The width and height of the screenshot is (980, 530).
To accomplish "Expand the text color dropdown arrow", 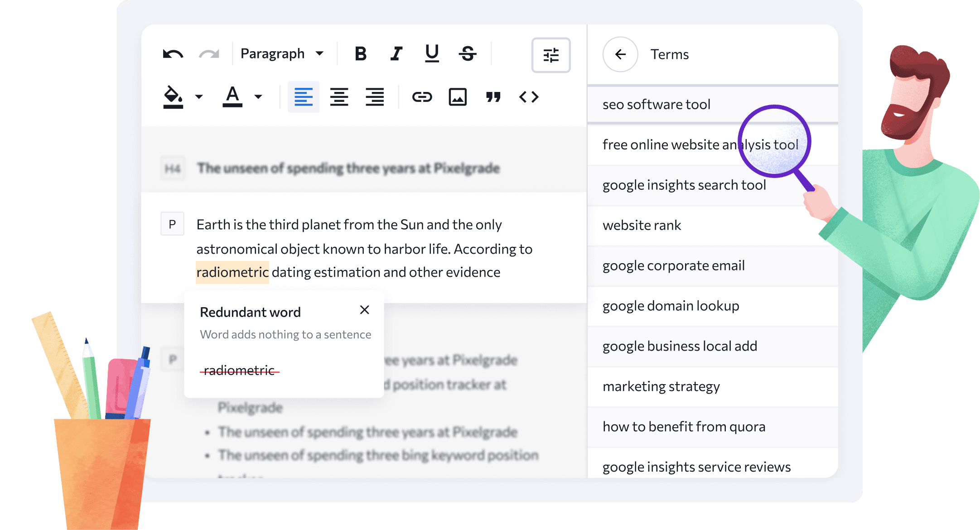I will (258, 96).
